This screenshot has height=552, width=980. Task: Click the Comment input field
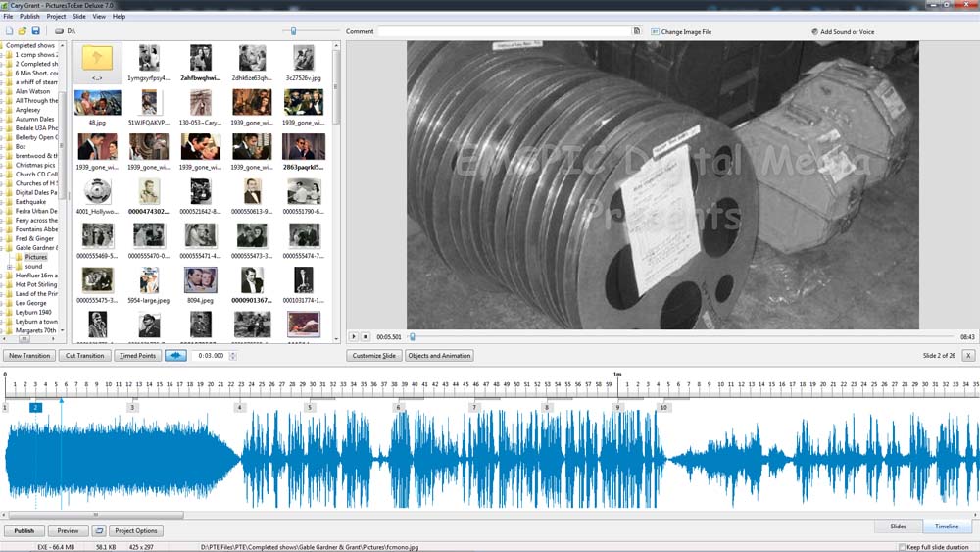point(505,31)
